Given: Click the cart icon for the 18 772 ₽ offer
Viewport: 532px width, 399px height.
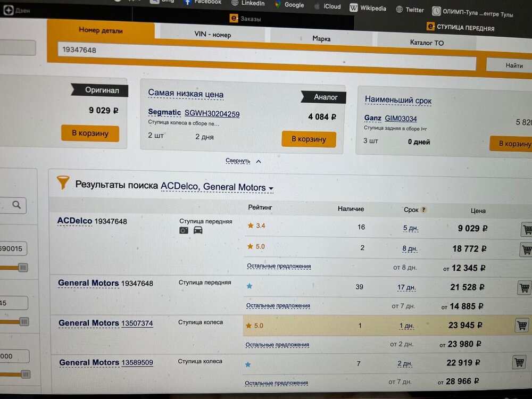Looking at the screenshot, I should [527, 249].
